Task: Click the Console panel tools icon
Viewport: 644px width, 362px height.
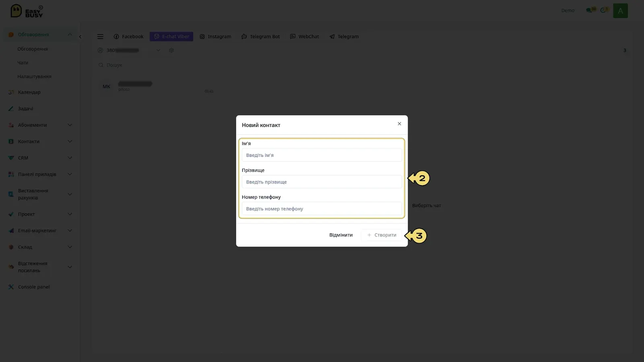Action: pos(11,287)
